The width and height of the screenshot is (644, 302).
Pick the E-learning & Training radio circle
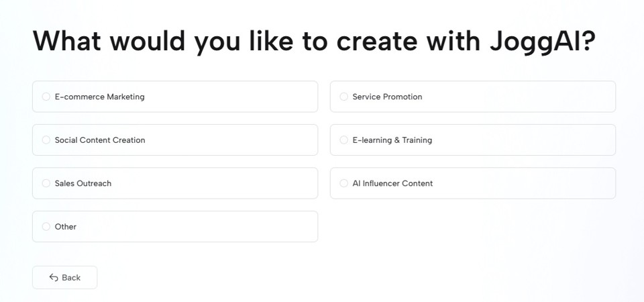(344, 140)
